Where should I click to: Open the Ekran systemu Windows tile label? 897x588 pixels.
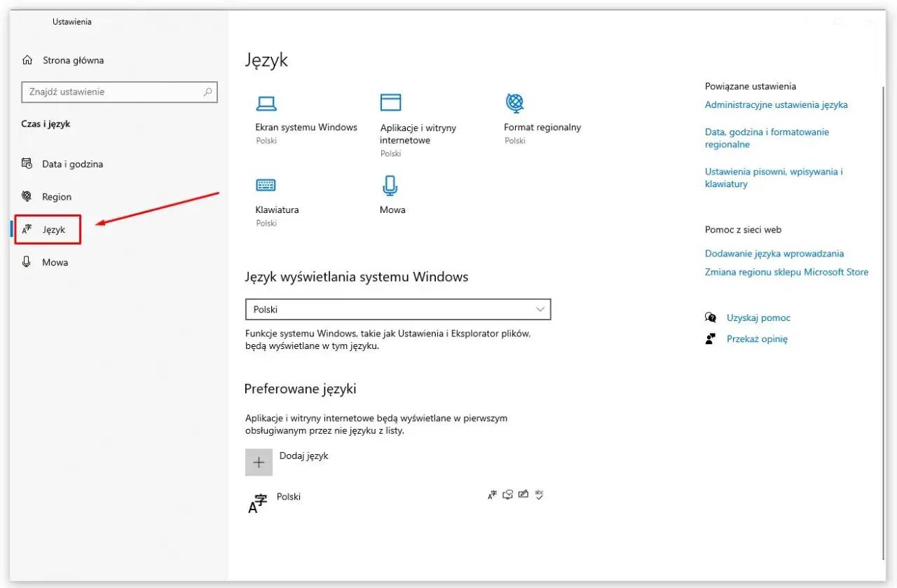click(x=306, y=128)
